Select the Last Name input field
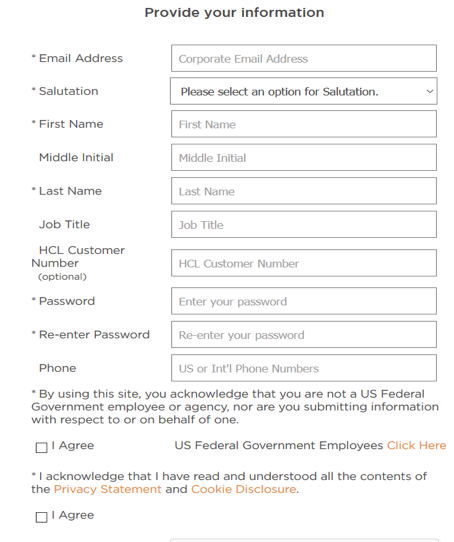Viewport: 454px width, 542px height. 304,191
